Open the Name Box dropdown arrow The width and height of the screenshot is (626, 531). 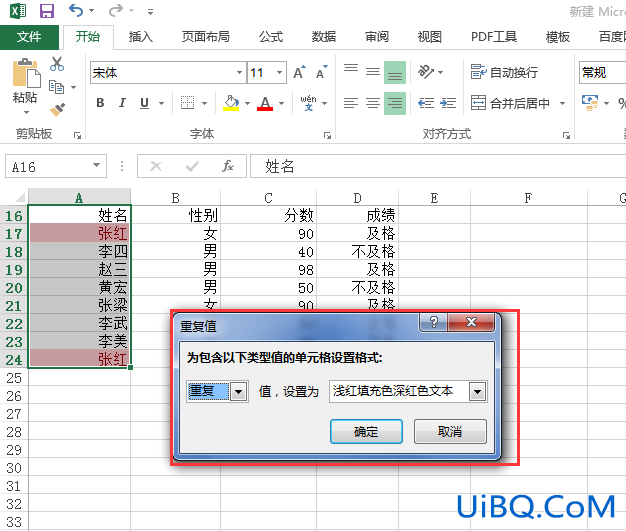point(96,165)
